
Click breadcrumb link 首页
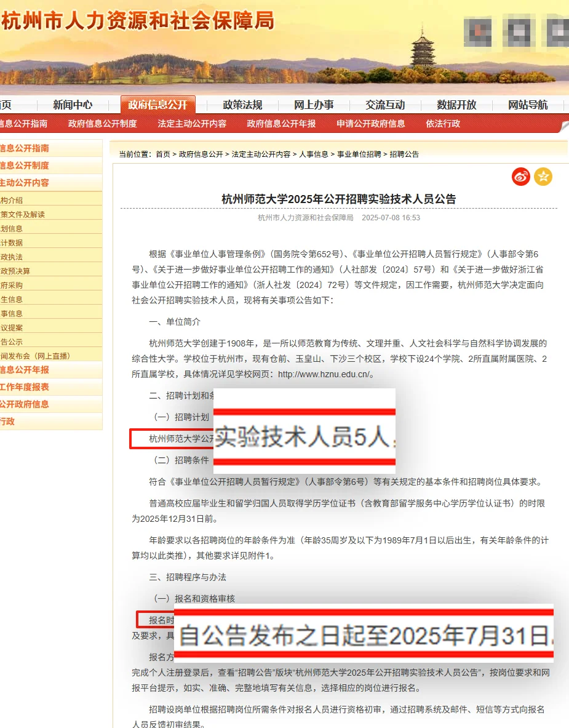click(163, 154)
